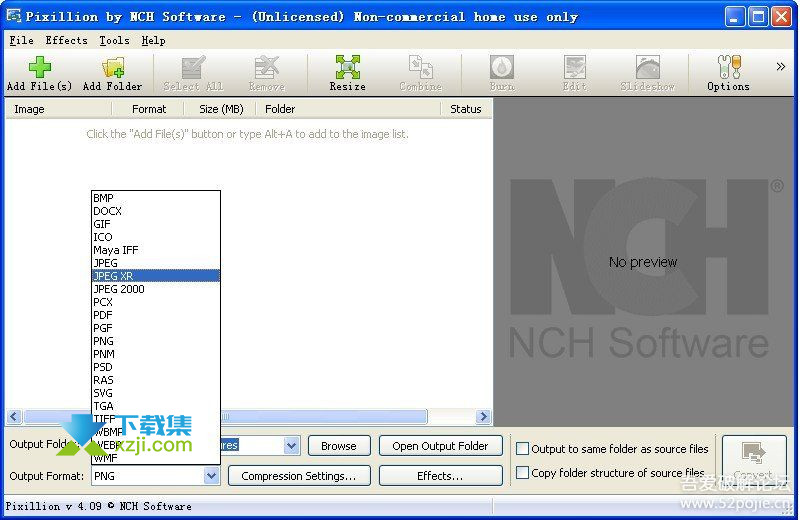Select SVG in the format list

[156, 393]
